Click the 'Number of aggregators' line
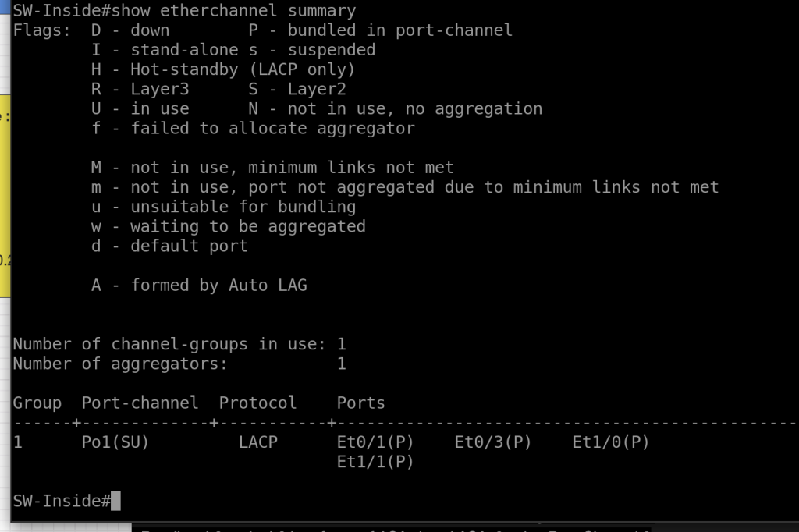Image resolution: width=799 pixels, height=532 pixels. [x=179, y=364]
